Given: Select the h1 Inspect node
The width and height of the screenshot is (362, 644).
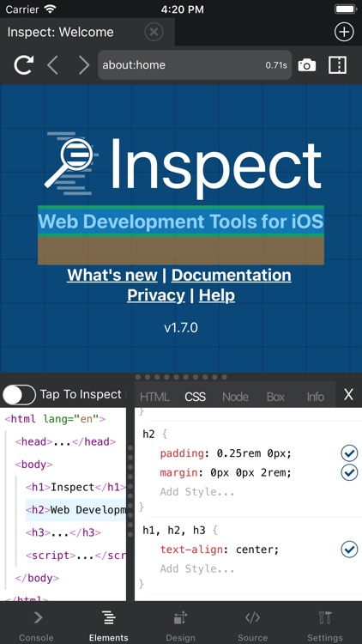Looking at the screenshot, I should pos(75,487).
